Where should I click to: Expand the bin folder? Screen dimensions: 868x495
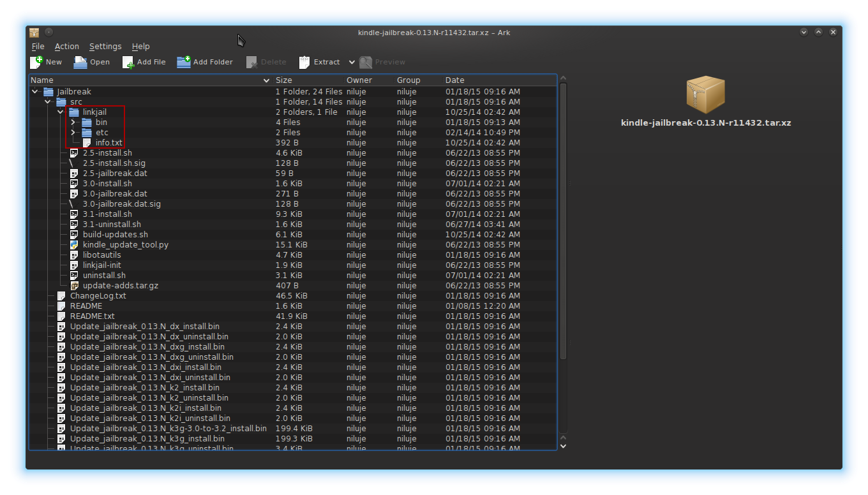(73, 122)
